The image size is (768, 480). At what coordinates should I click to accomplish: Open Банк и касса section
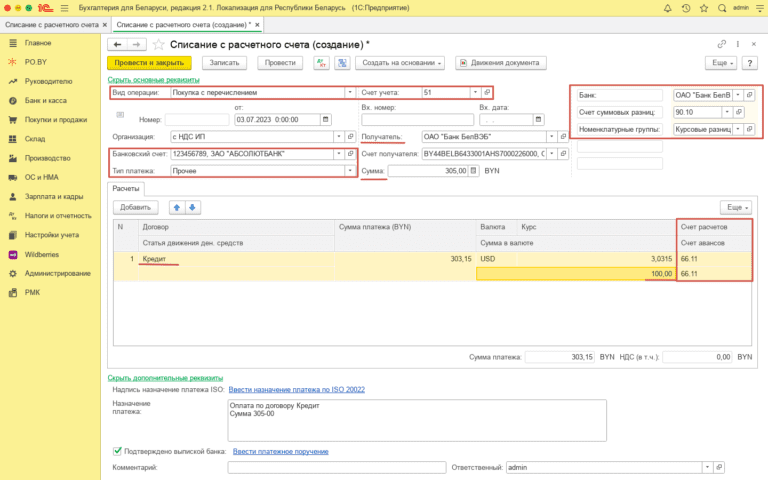click(46, 101)
